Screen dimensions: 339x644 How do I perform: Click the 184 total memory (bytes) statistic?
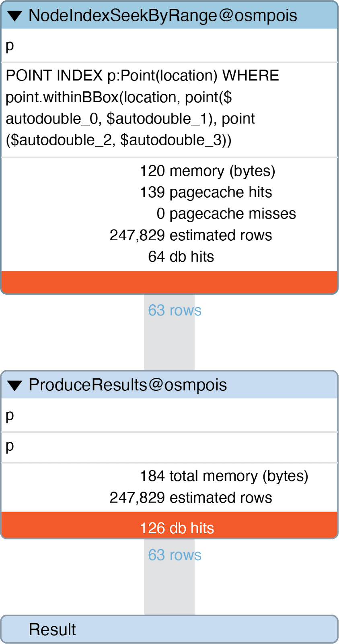224,476
